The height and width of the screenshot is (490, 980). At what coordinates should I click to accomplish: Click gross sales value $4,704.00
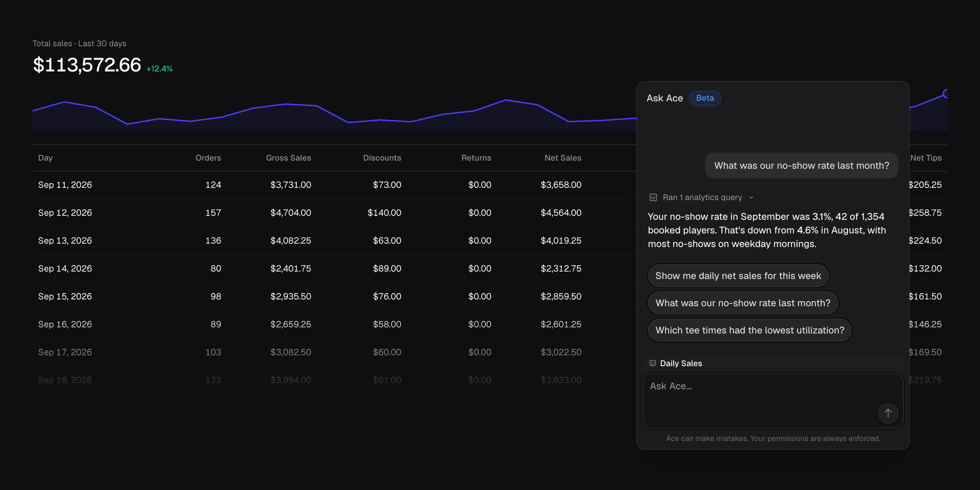tap(291, 213)
